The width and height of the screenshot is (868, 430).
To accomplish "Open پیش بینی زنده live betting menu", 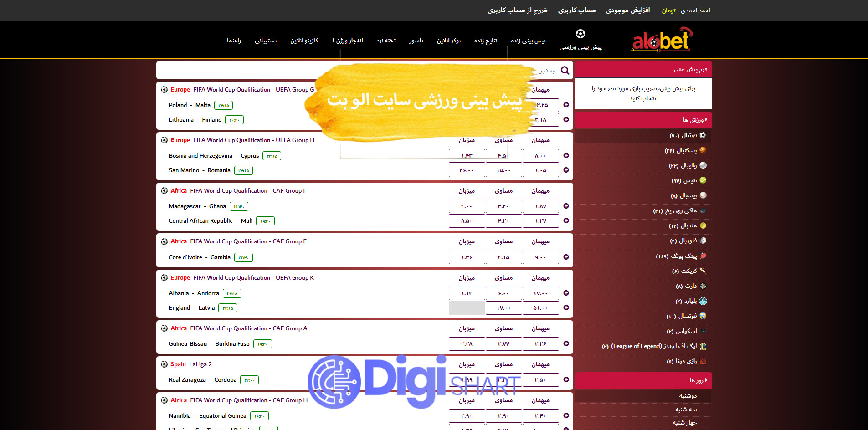I will pyautogui.click(x=528, y=41).
